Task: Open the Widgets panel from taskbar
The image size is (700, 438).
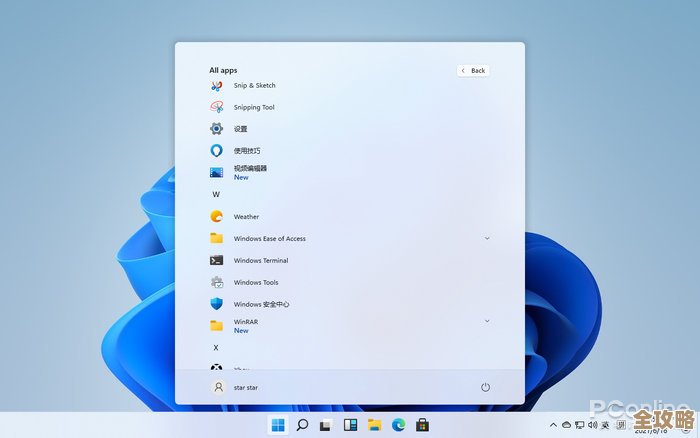Action: 350,425
